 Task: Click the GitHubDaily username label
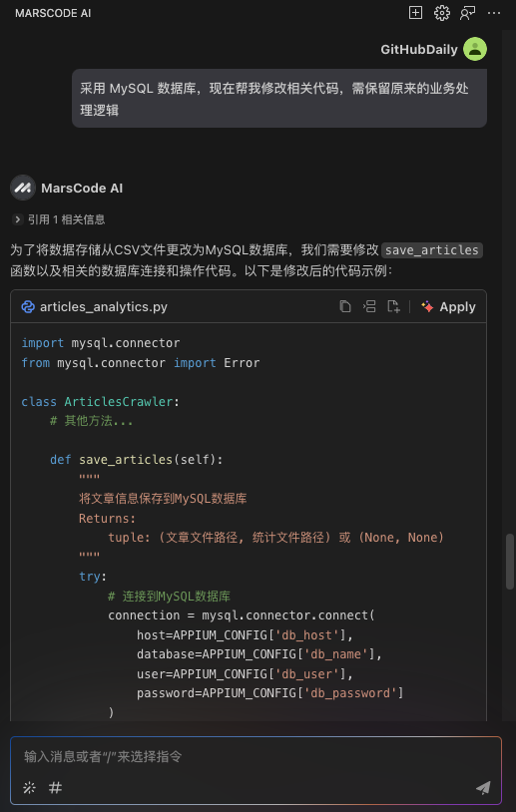(419, 50)
